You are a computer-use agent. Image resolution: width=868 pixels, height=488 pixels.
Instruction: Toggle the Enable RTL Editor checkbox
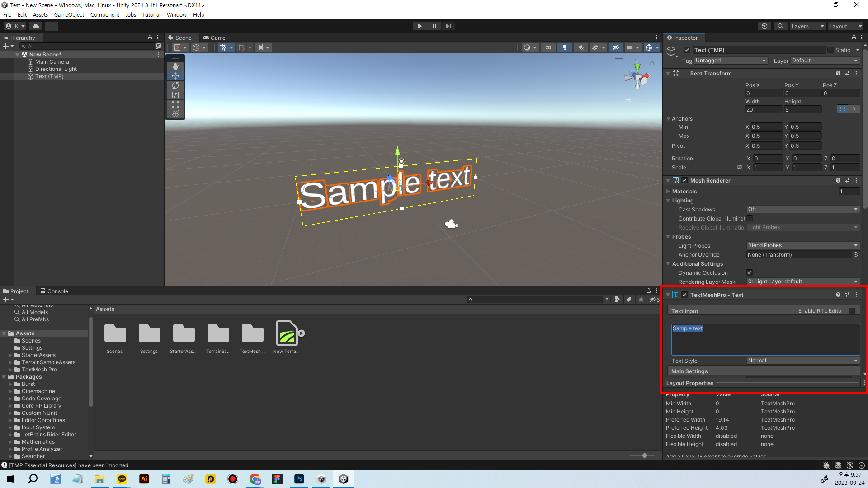coord(852,311)
